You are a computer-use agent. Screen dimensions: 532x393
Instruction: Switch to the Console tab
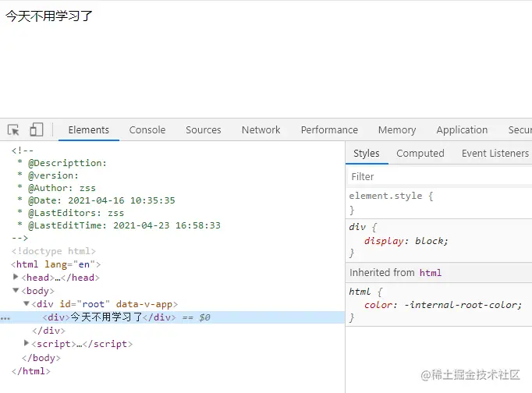[x=147, y=130]
